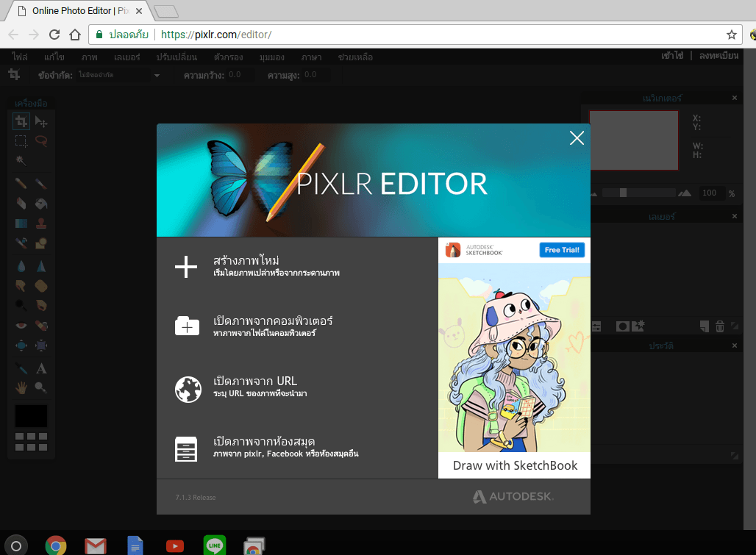Open the foreground color swatch

tap(32, 416)
